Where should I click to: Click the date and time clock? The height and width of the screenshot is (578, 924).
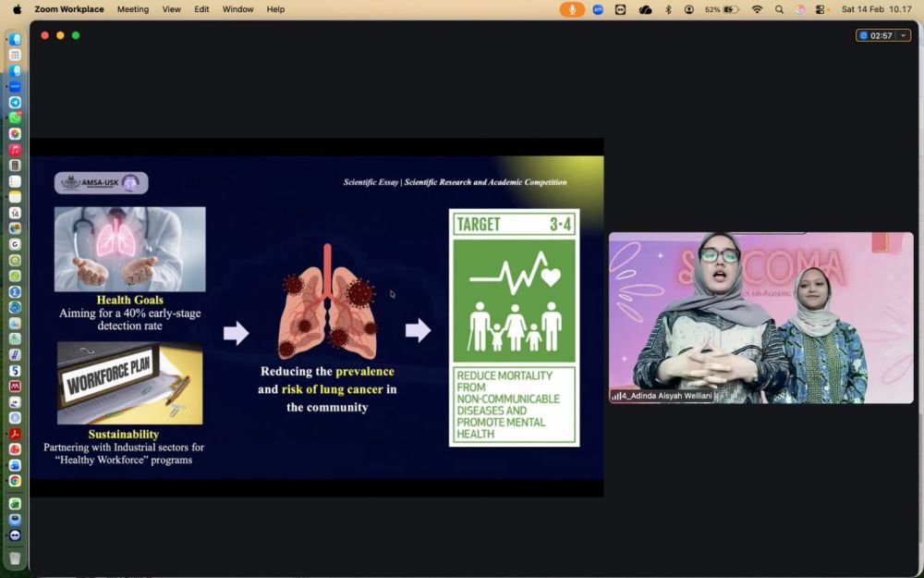[875, 9]
